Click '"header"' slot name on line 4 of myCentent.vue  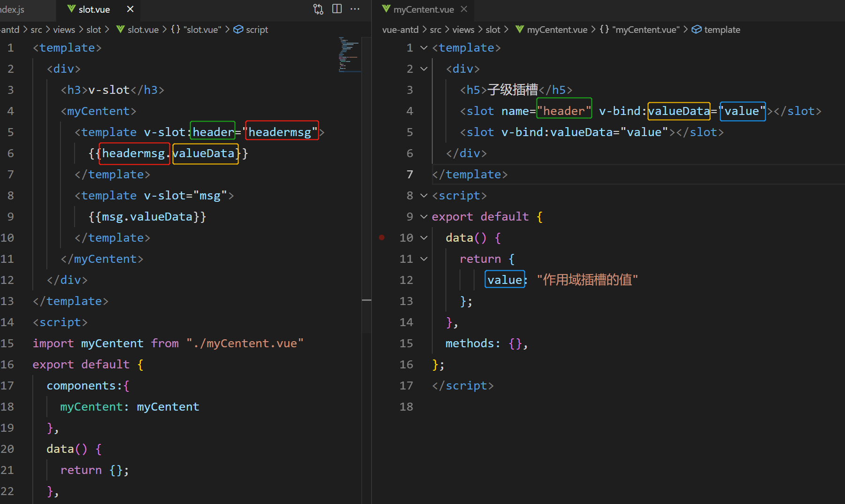(x=564, y=111)
